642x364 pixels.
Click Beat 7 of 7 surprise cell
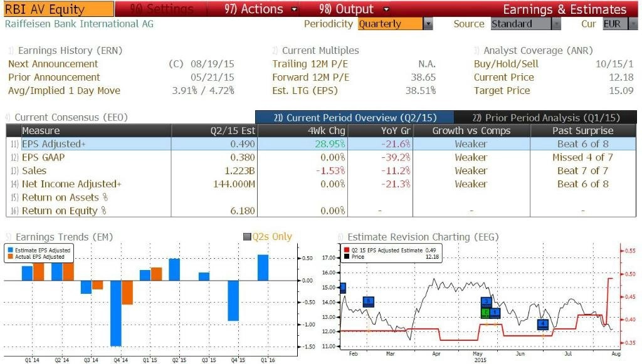pos(583,170)
